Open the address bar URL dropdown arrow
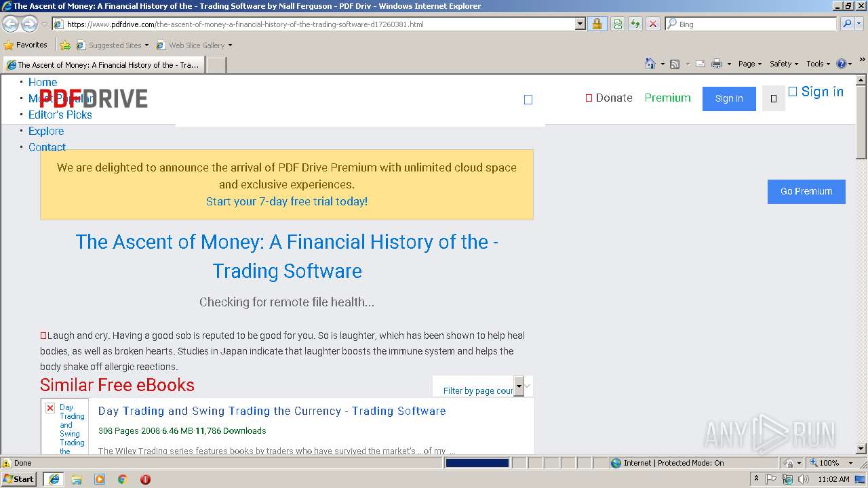 580,24
